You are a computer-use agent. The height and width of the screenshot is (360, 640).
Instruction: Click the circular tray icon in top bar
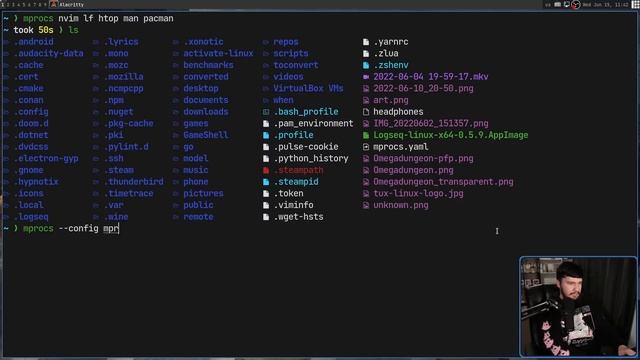click(x=576, y=4)
